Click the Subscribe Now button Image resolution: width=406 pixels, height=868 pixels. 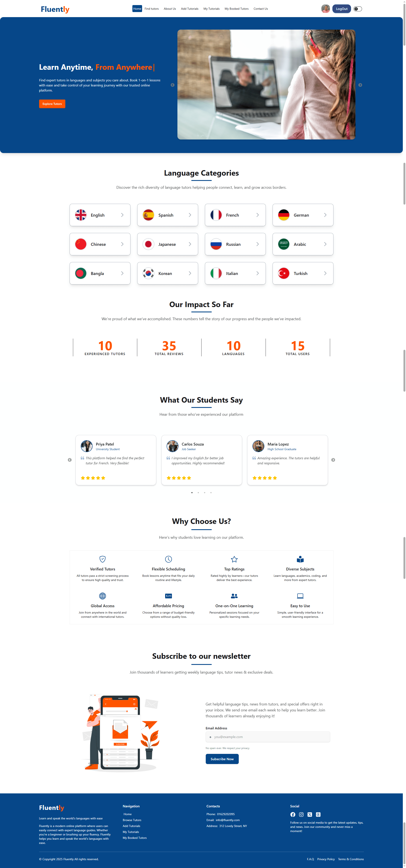coord(222,759)
